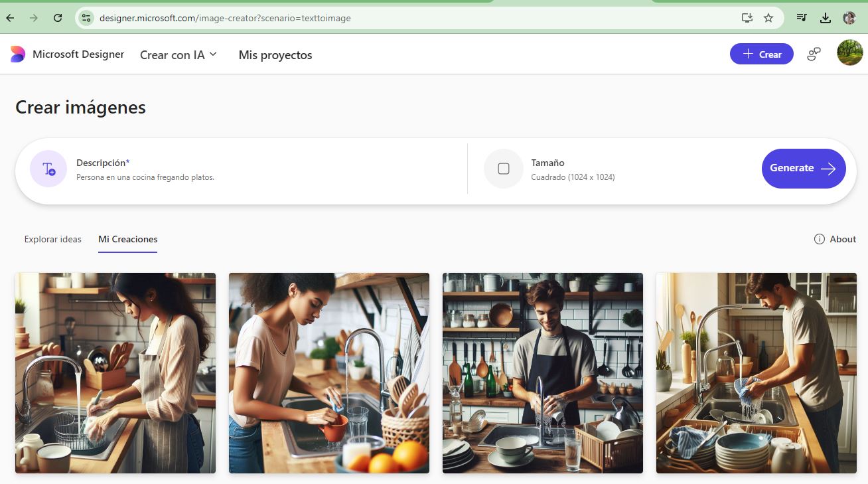Open the credits icon beside Crear
Screen dimensions: 868x484
pyautogui.click(x=814, y=54)
